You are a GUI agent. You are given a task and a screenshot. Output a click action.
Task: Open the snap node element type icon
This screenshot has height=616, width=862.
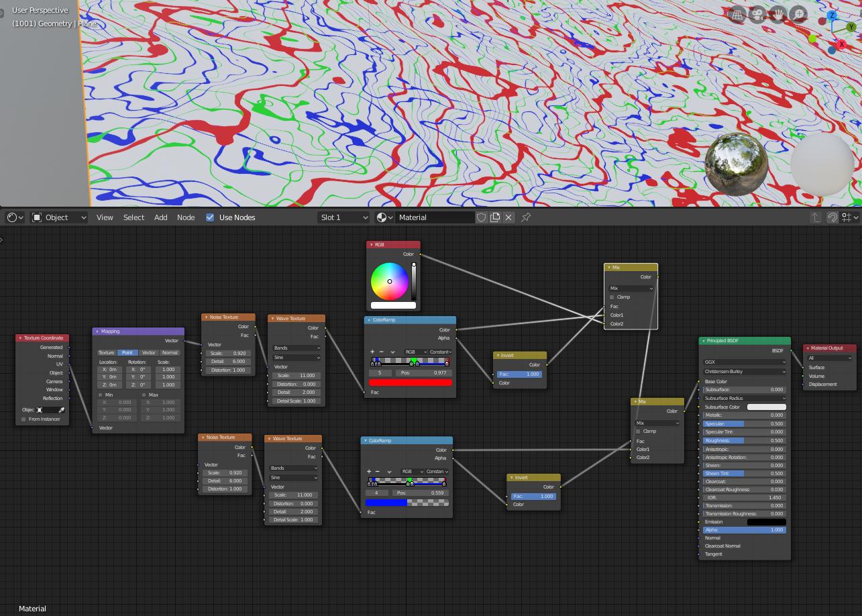(x=849, y=217)
